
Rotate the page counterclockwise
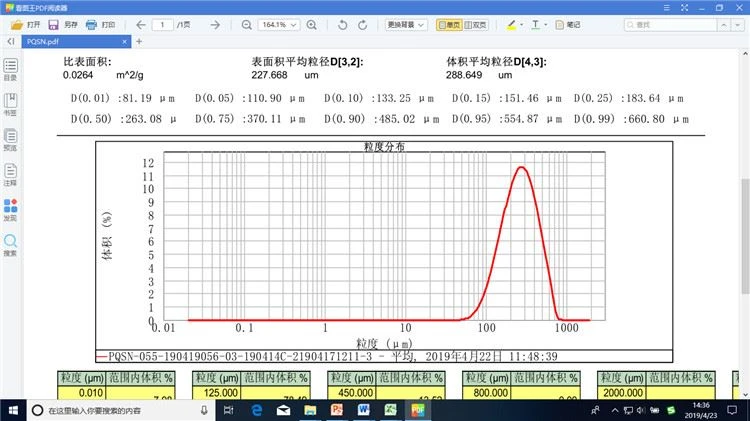point(342,25)
